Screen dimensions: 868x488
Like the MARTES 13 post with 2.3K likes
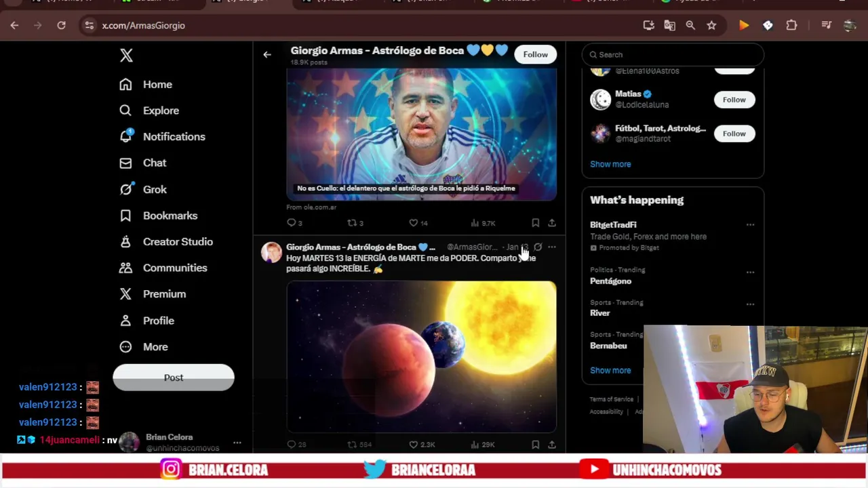pos(421,445)
